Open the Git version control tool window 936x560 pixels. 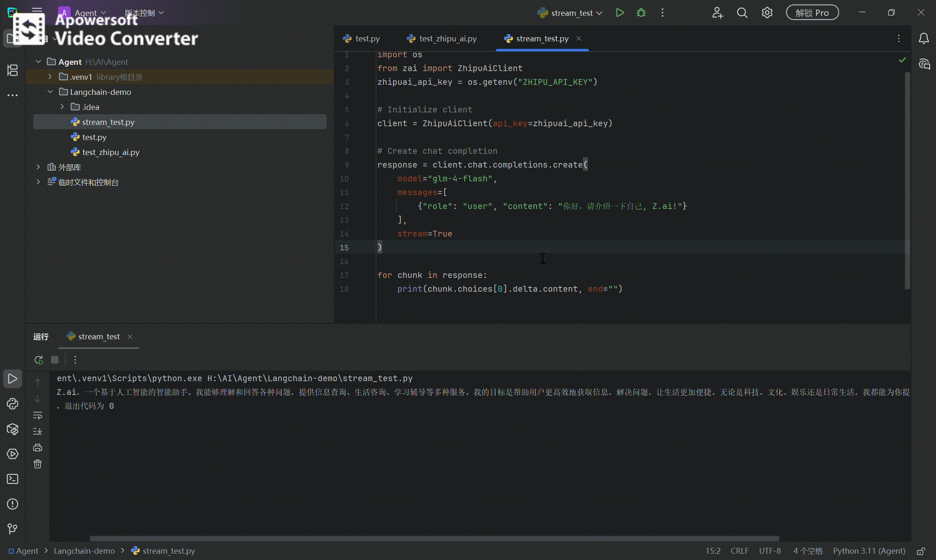[x=13, y=529]
